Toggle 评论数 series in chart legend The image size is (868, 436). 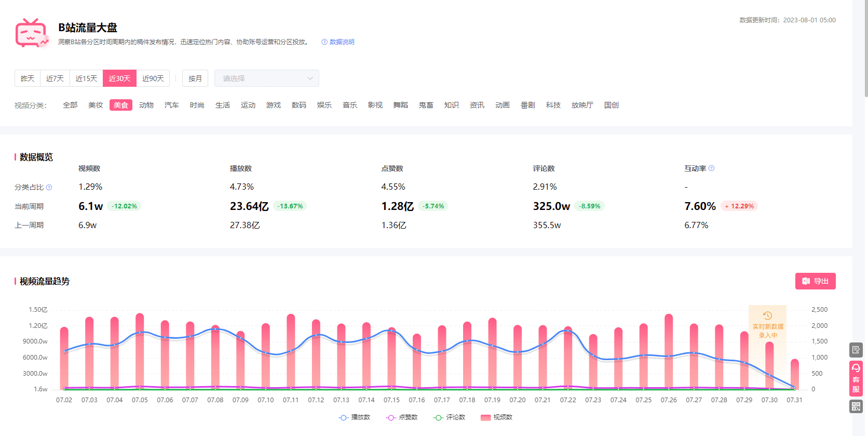pos(449,417)
